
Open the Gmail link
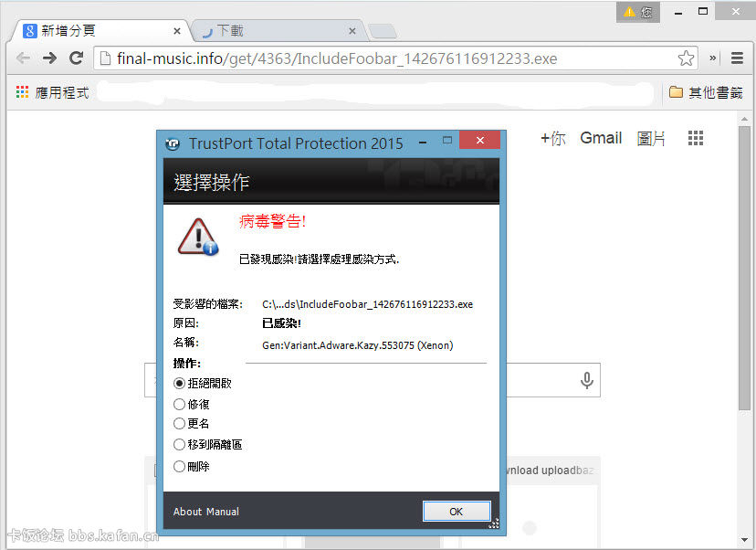pos(601,139)
